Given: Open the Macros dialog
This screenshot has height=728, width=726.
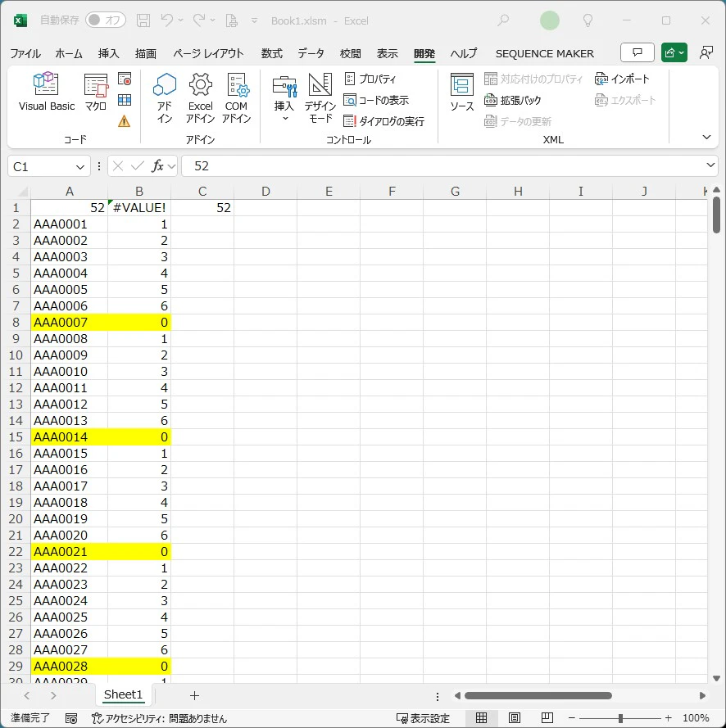Looking at the screenshot, I should (96, 92).
